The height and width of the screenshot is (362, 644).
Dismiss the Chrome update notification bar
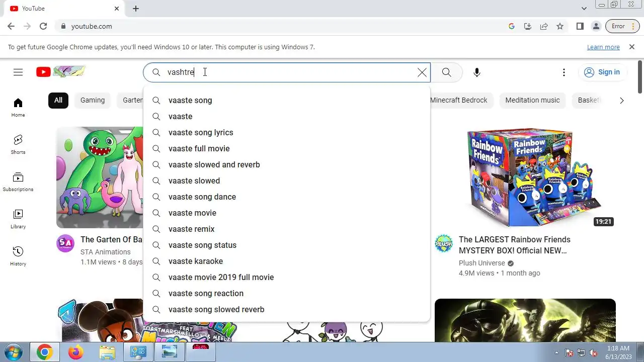tap(632, 47)
